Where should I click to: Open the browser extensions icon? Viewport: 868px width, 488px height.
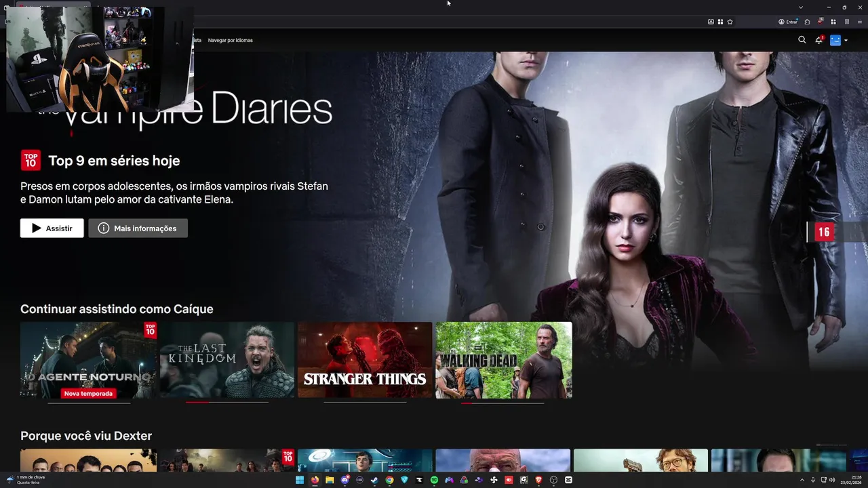[x=807, y=22]
